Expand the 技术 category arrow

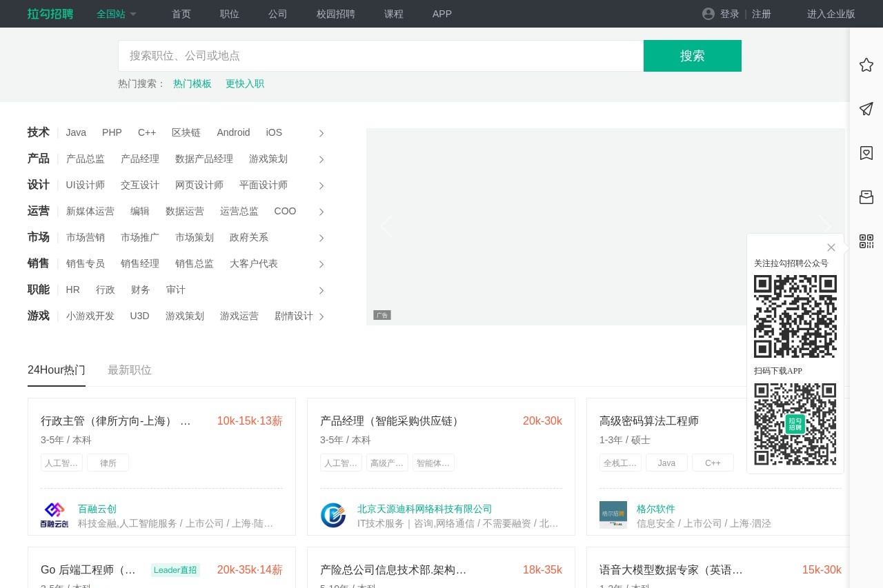point(321,133)
